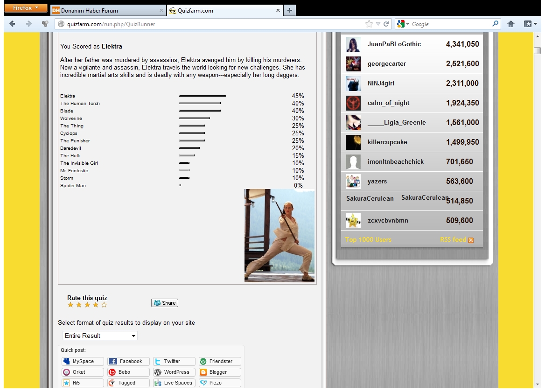Switch to Donanım Haber Forum tab
The width and height of the screenshot is (545, 392).
(108, 10)
